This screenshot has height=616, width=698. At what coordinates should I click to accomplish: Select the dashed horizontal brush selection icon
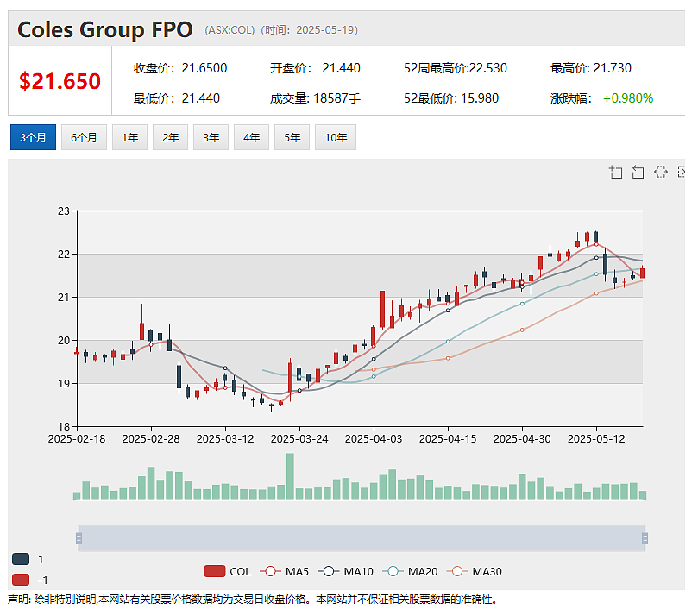coord(661,172)
